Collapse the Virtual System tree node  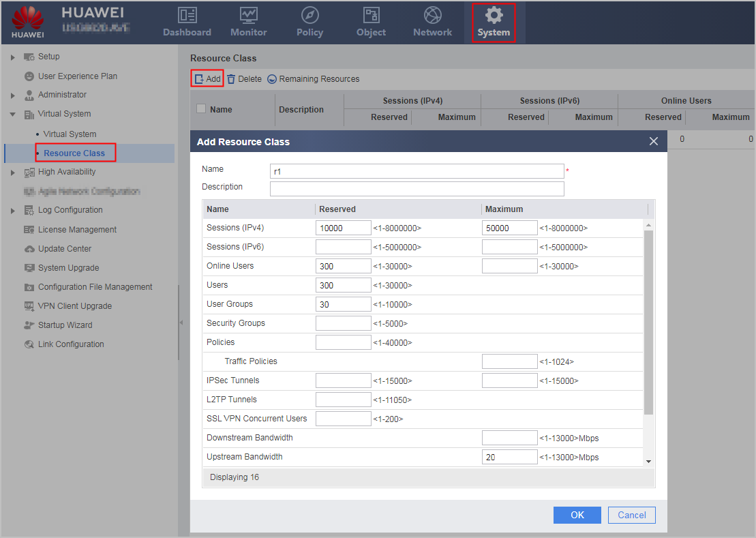13,115
